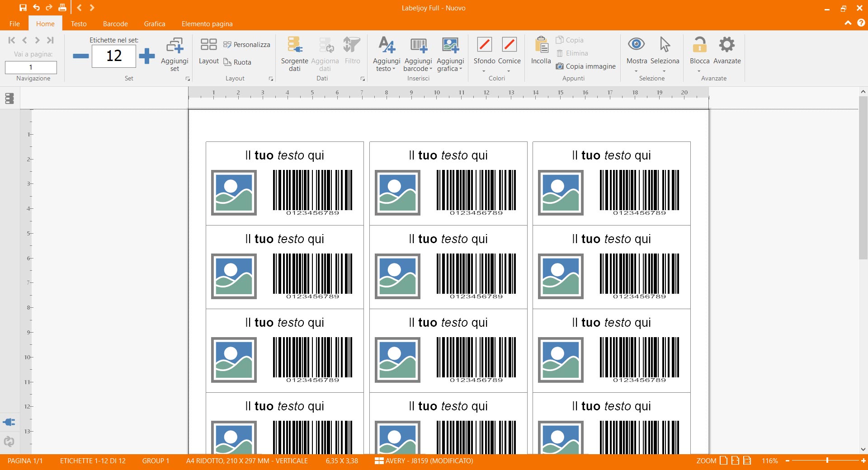Expand the Layout group dialog launcher

coord(271,79)
